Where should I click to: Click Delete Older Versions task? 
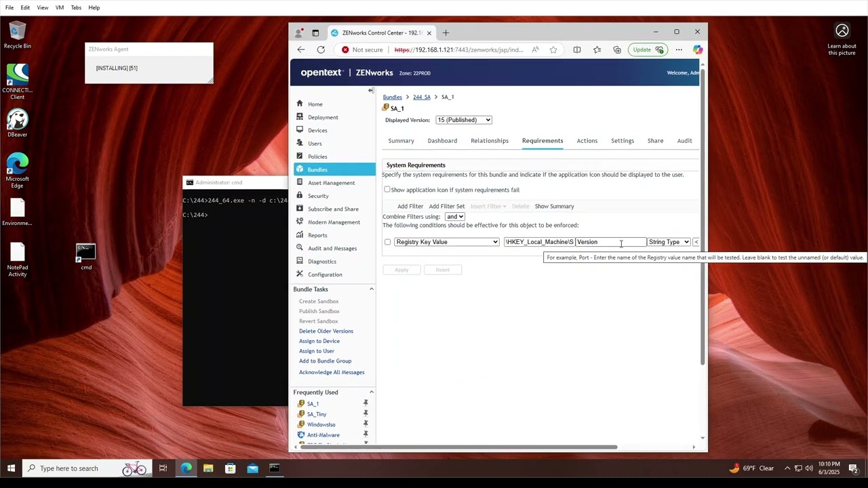click(326, 331)
